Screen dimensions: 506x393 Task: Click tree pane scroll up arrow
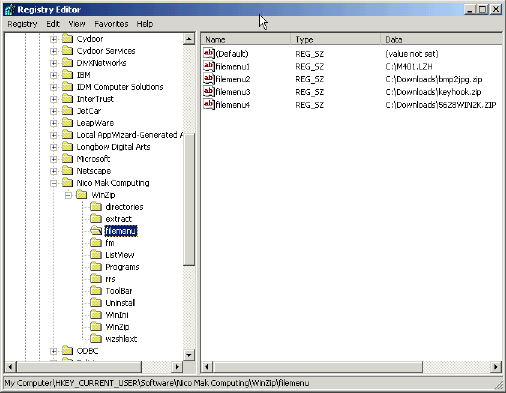tap(189, 39)
